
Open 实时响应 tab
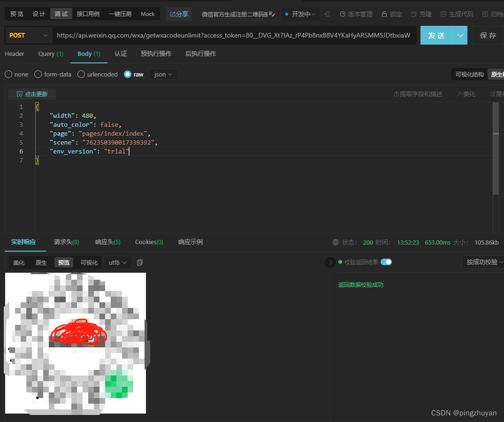(x=23, y=242)
